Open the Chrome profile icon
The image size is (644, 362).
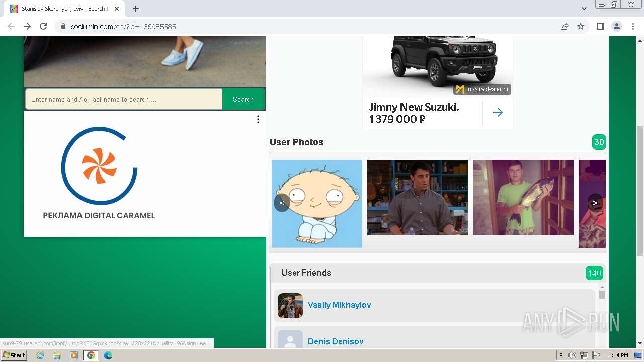616,26
